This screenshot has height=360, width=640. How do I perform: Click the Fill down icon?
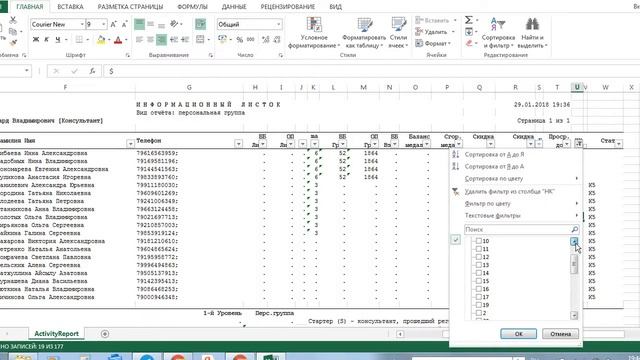[x=469, y=31]
